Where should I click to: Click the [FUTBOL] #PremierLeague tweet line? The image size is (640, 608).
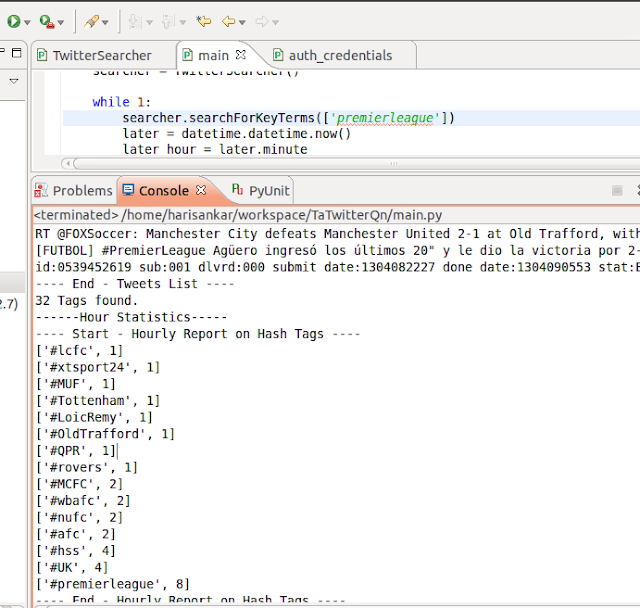(x=337, y=251)
